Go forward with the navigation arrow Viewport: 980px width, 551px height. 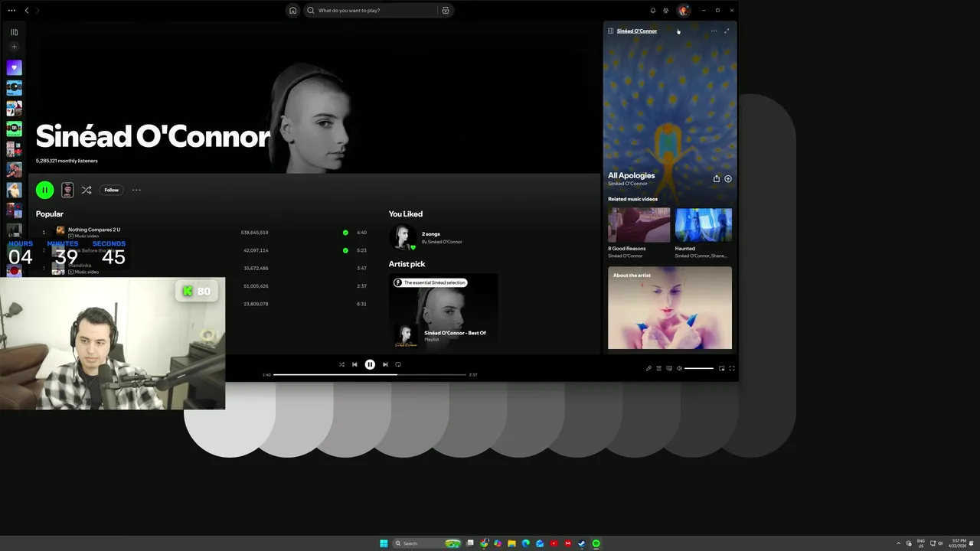(38, 11)
